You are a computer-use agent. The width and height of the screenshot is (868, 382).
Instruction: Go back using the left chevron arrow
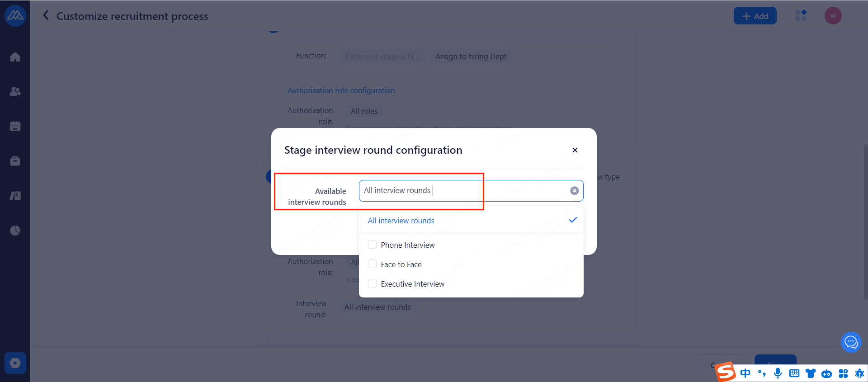46,16
